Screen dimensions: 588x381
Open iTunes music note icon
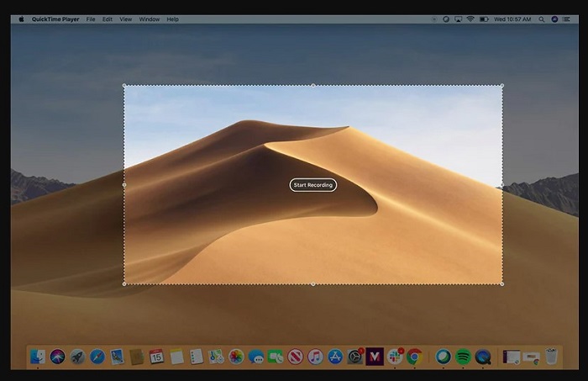[315, 357]
